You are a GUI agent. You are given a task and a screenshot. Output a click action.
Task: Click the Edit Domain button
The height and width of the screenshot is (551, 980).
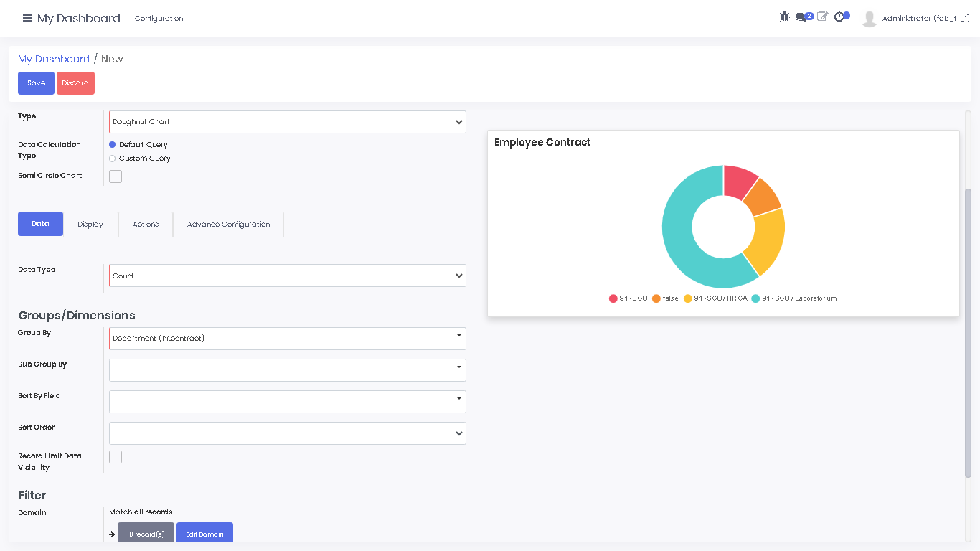click(x=204, y=534)
